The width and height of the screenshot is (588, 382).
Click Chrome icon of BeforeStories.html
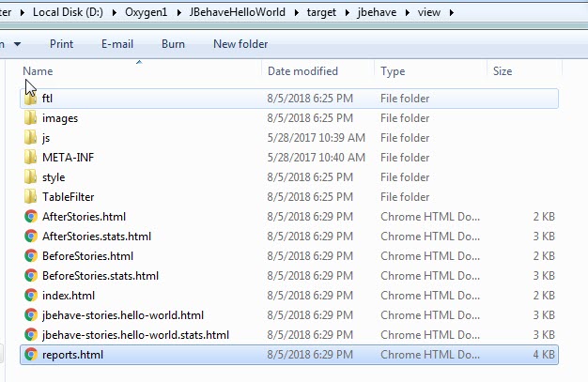pos(31,256)
